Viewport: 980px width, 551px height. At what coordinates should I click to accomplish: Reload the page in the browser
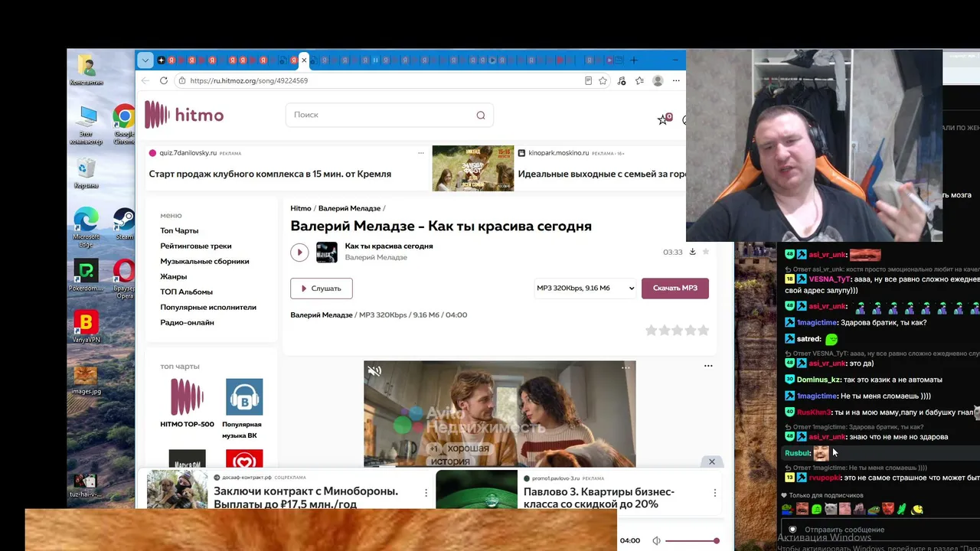pos(164,80)
